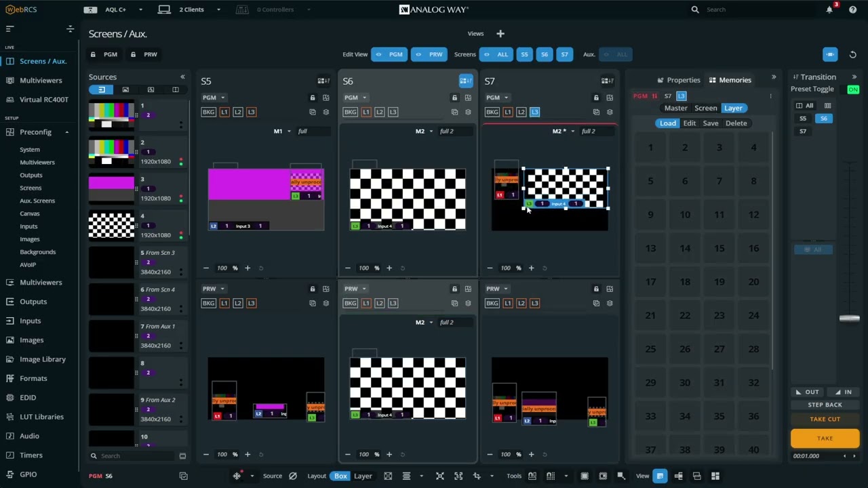Click the refresh icon near top right
Image resolution: width=868 pixels, height=488 pixels.
853,54
